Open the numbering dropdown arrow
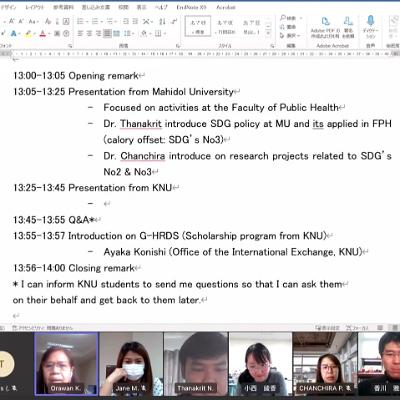 [101, 22]
